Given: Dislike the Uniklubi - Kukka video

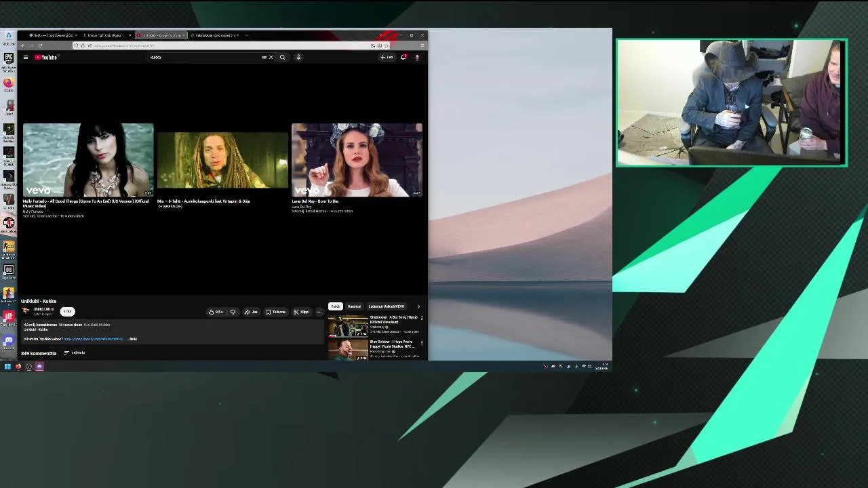Looking at the screenshot, I should point(233,312).
